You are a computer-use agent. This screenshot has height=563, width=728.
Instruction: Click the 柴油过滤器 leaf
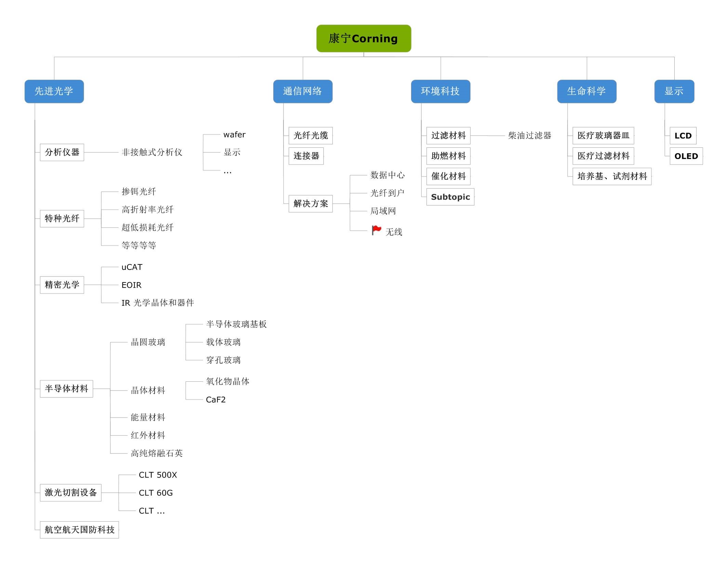(529, 136)
